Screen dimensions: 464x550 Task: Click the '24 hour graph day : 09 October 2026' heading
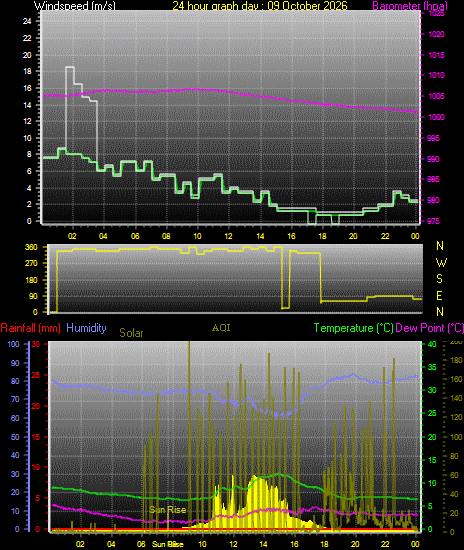pyautogui.click(x=260, y=6)
